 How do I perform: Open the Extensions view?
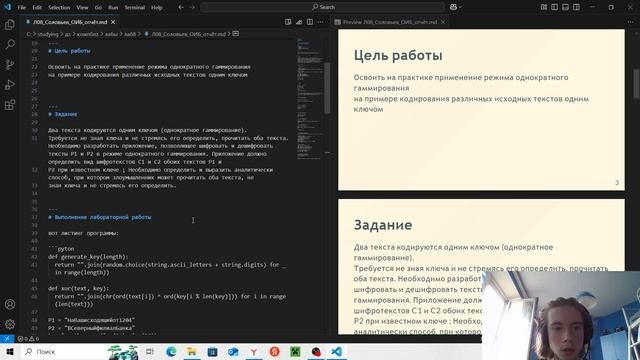10,104
